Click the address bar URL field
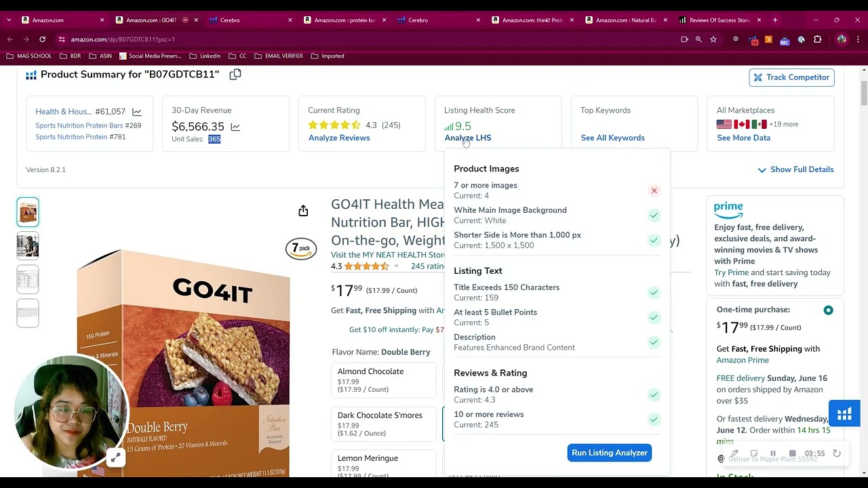Screen dimensions: 868x488 pos(366,39)
